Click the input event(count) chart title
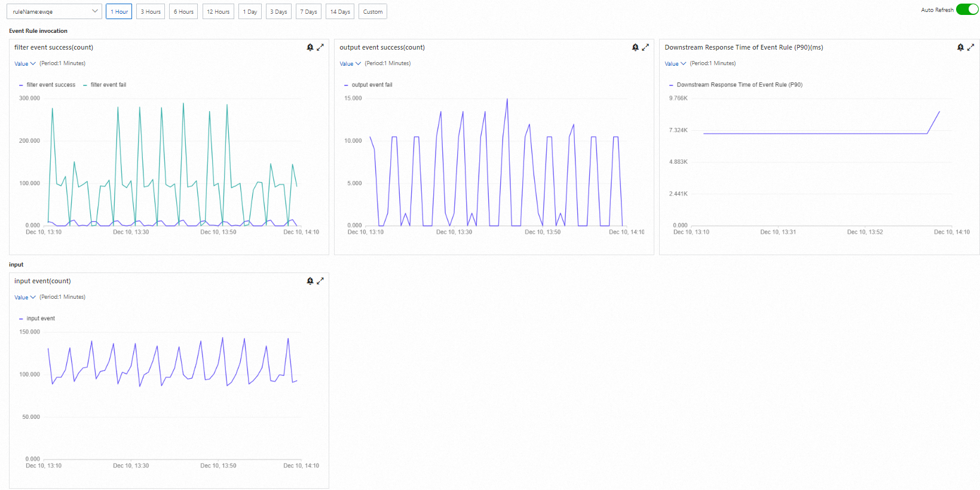The width and height of the screenshot is (980, 490). 42,281
